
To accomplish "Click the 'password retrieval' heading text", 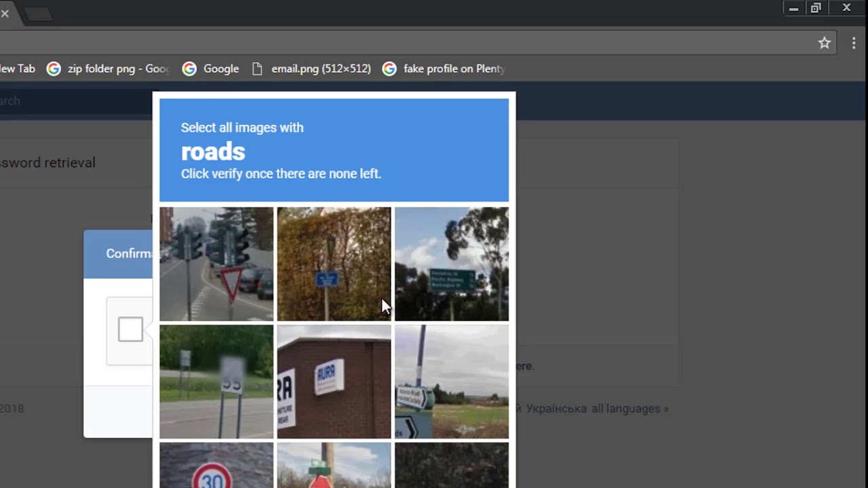I will pyautogui.click(x=47, y=163).
